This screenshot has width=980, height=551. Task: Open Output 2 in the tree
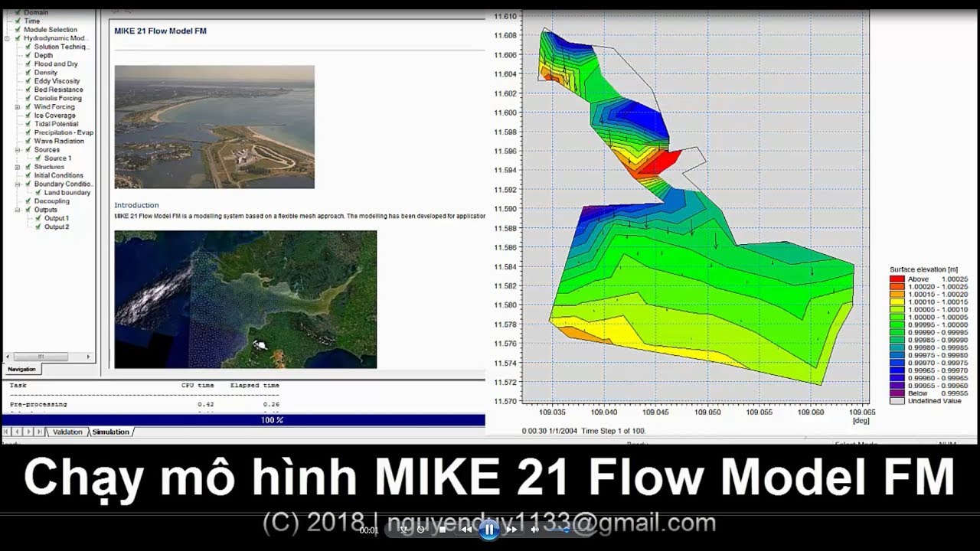click(x=57, y=227)
